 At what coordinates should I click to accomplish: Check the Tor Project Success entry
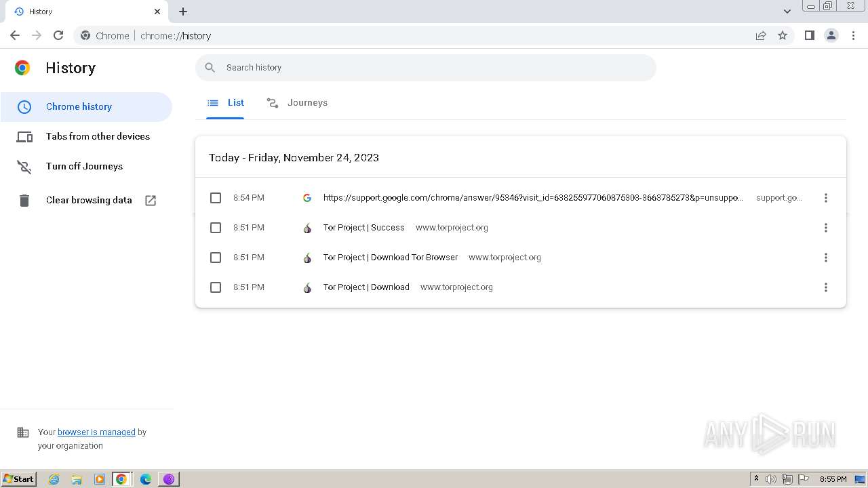[x=216, y=228]
